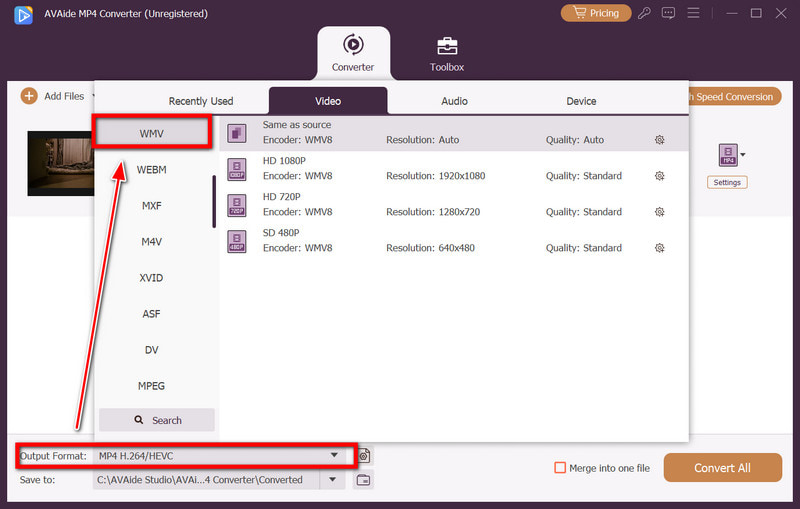Viewport: 800px width, 509px height.
Task: Click the Add Files plus icon
Action: coord(28,96)
